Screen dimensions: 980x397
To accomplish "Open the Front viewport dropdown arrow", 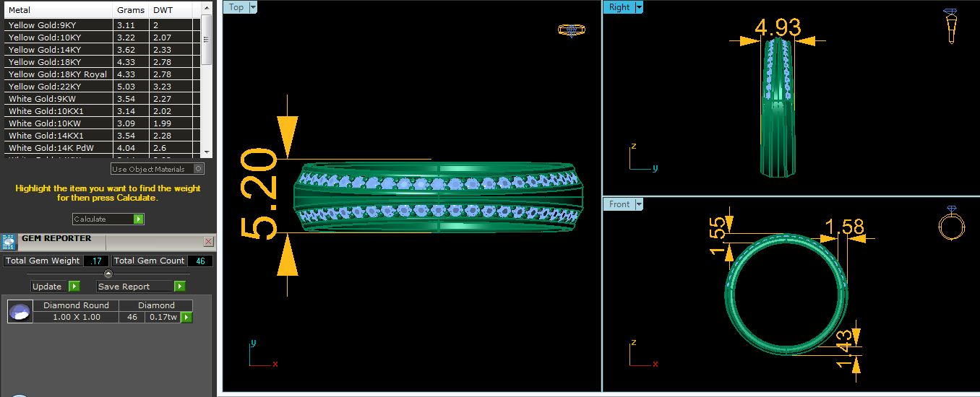I will pyautogui.click(x=638, y=204).
